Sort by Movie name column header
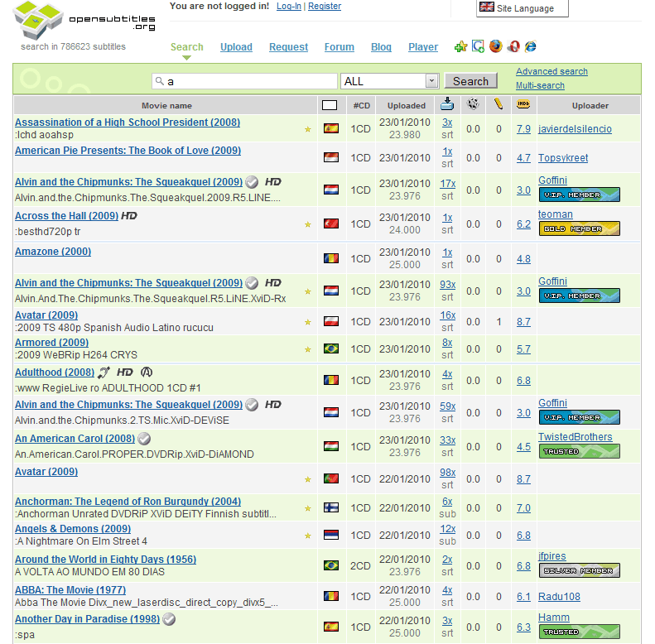The height and width of the screenshot is (644, 655). [166, 106]
